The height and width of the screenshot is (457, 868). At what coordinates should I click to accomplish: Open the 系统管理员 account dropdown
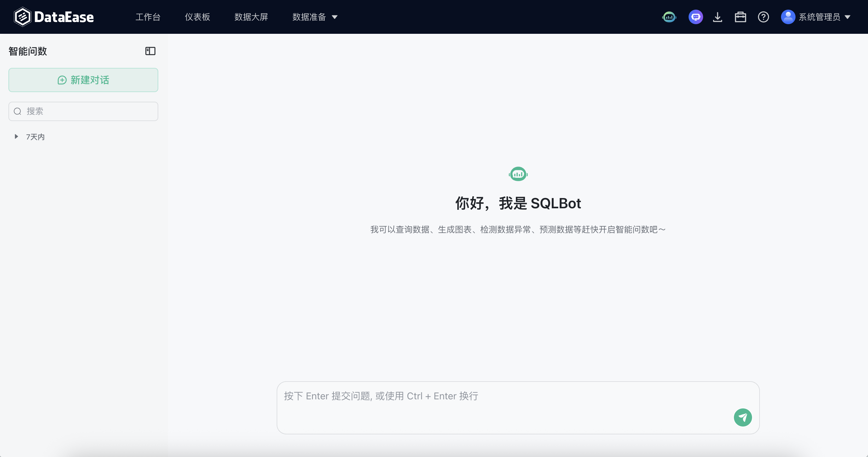pos(824,17)
